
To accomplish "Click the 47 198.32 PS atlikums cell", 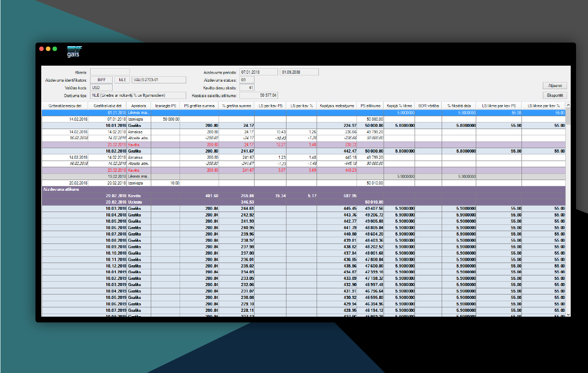I will click(x=371, y=278).
